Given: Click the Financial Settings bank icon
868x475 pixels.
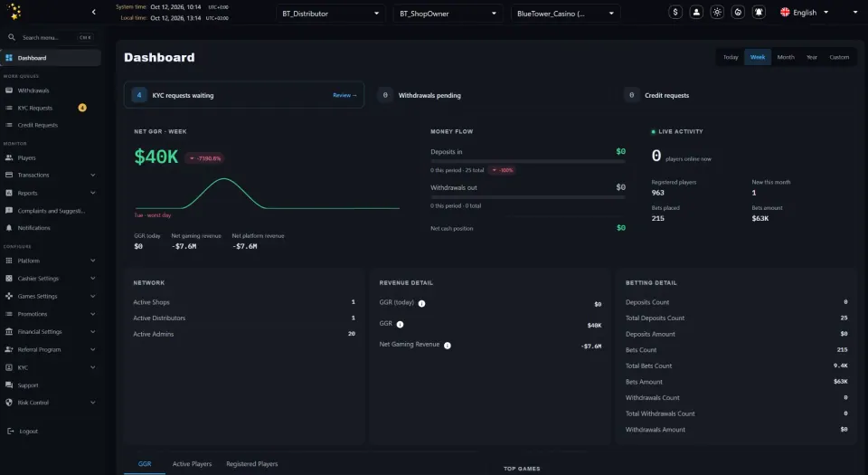Looking at the screenshot, I should click(9, 332).
